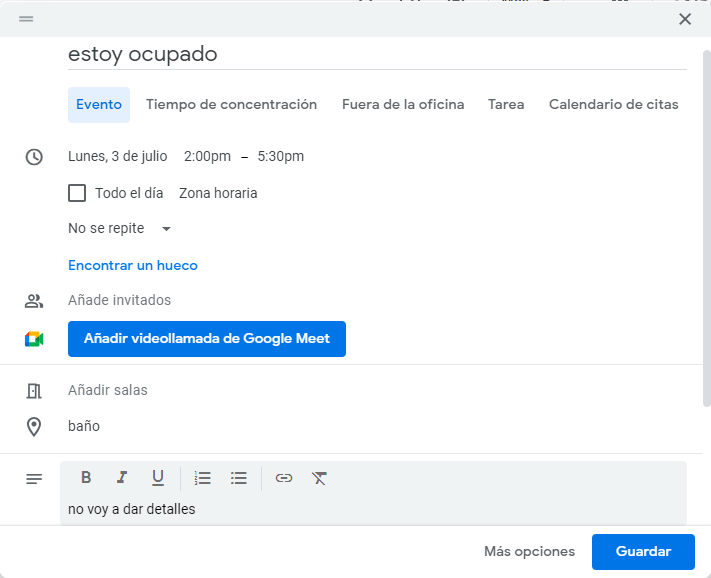Image resolution: width=711 pixels, height=578 pixels.
Task: Close the event creation dialog
Action: [685, 19]
